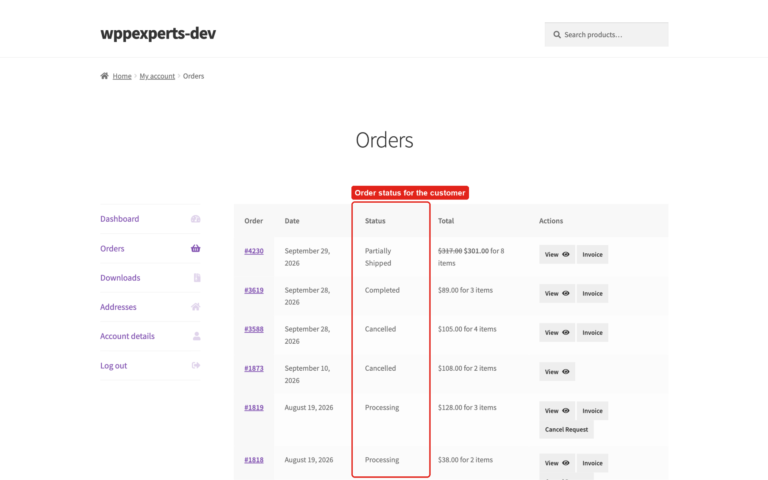
Task: View order #3588 details
Action: point(557,333)
